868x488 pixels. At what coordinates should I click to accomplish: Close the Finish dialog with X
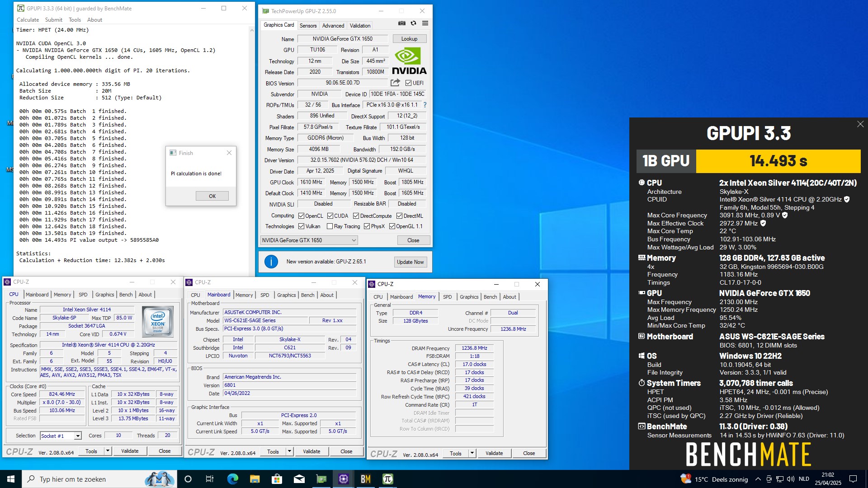tap(229, 153)
